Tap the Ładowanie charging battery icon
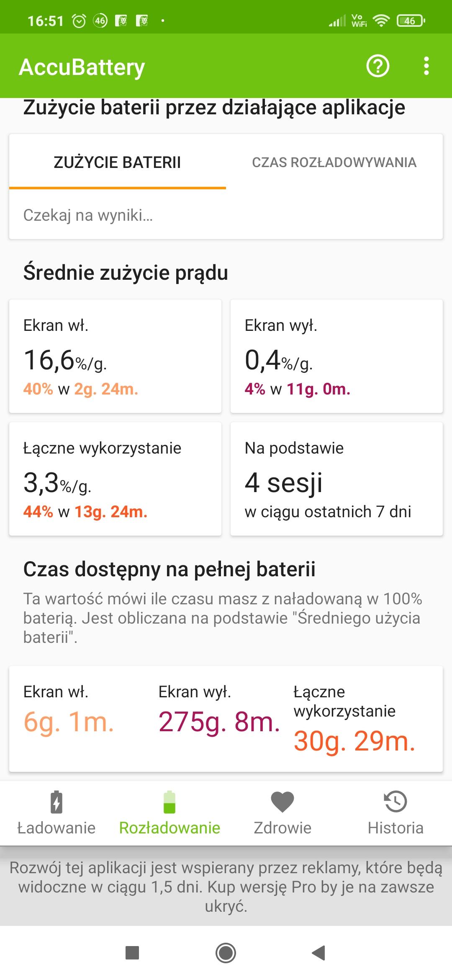Image resolution: width=452 pixels, height=980 pixels. (56, 802)
